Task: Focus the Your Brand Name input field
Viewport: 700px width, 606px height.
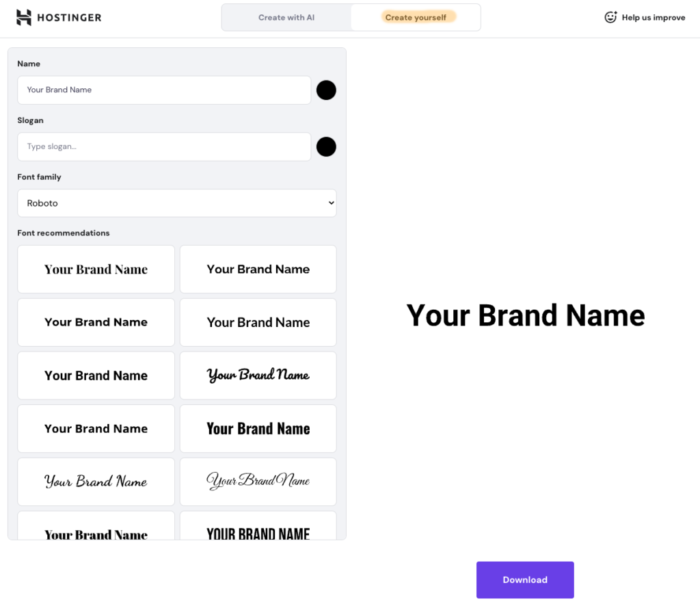Action: [164, 90]
